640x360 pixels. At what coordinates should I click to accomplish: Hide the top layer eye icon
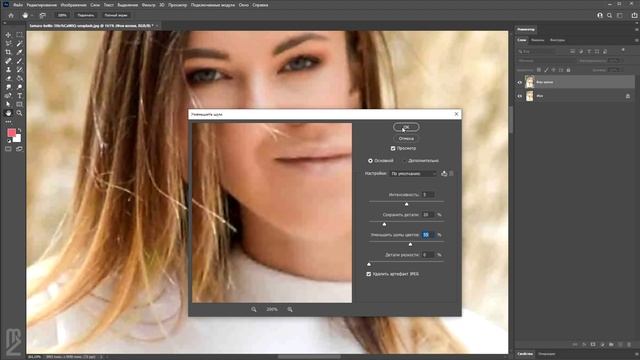click(x=520, y=82)
